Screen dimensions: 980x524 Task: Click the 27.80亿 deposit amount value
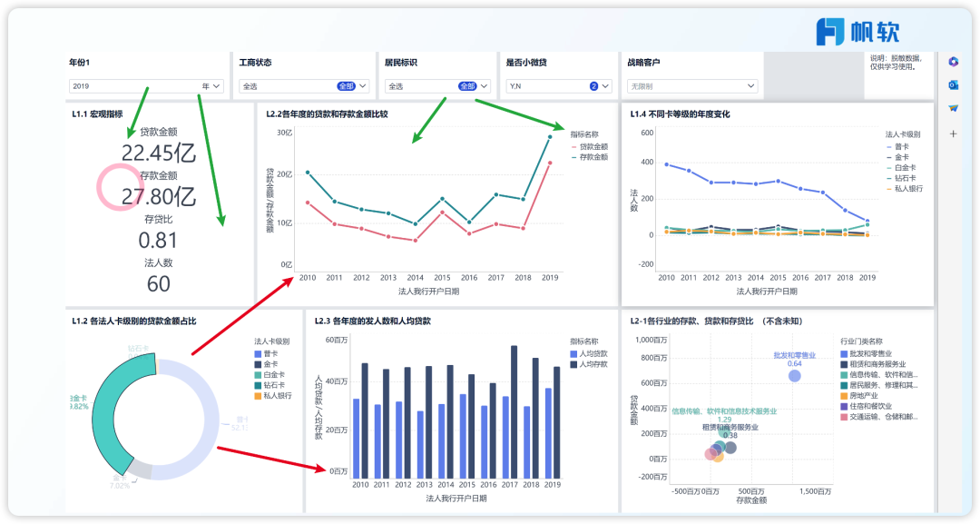(159, 197)
